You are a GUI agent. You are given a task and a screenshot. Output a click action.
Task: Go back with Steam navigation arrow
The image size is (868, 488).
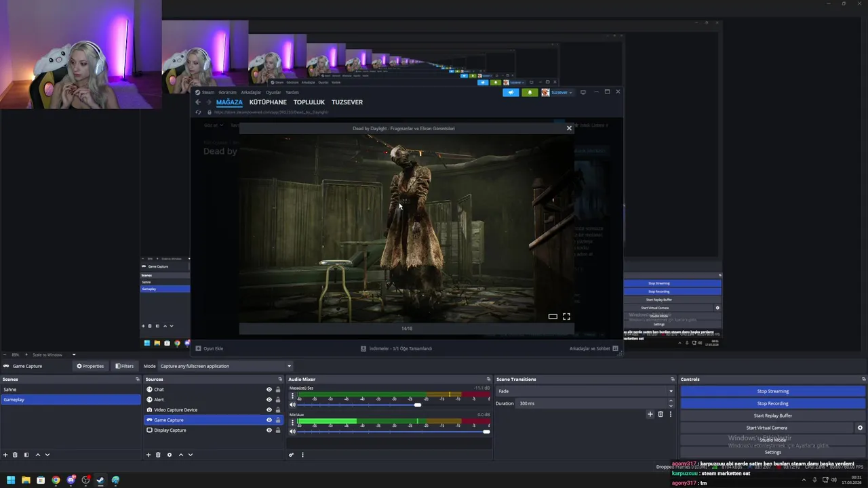tap(198, 102)
